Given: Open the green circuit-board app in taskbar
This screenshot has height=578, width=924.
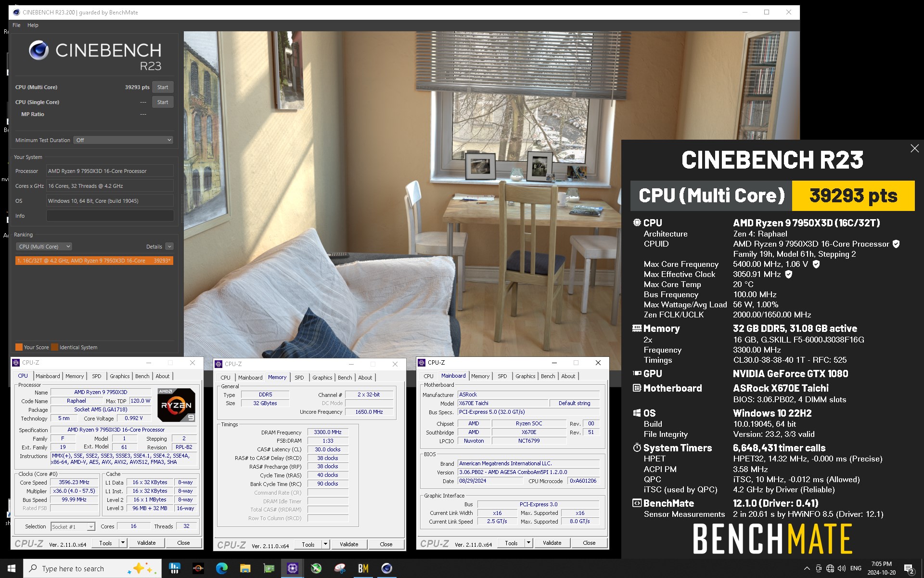Looking at the screenshot, I should 269,568.
